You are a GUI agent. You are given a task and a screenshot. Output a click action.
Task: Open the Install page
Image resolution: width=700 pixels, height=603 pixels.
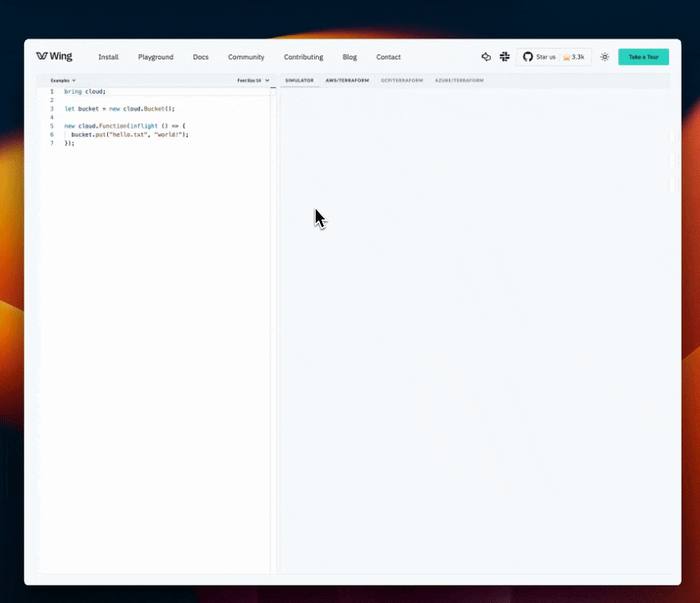click(109, 57)
